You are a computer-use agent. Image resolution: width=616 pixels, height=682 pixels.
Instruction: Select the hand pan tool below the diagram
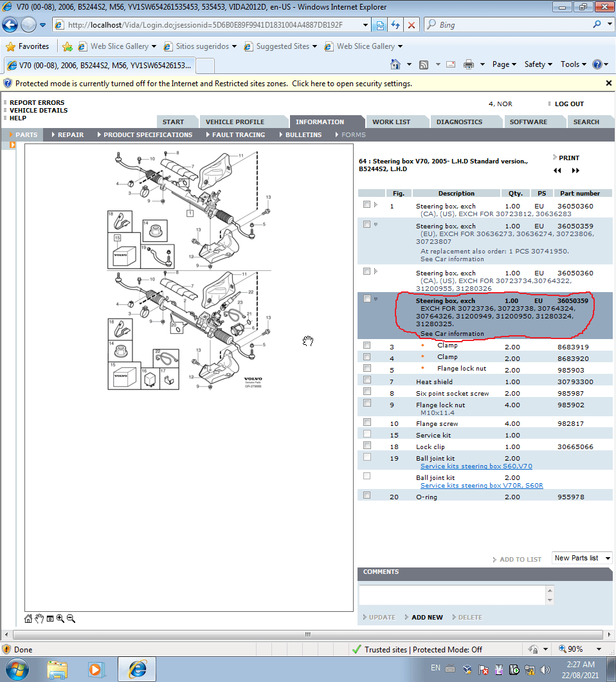39,618
